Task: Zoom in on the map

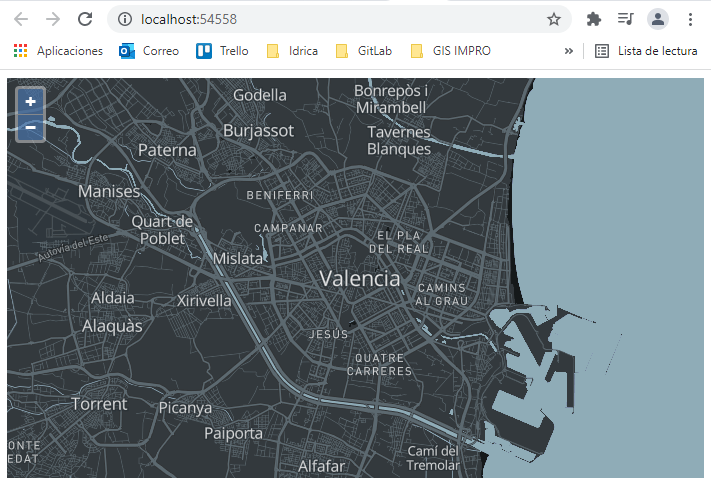Action: point(31,101)
